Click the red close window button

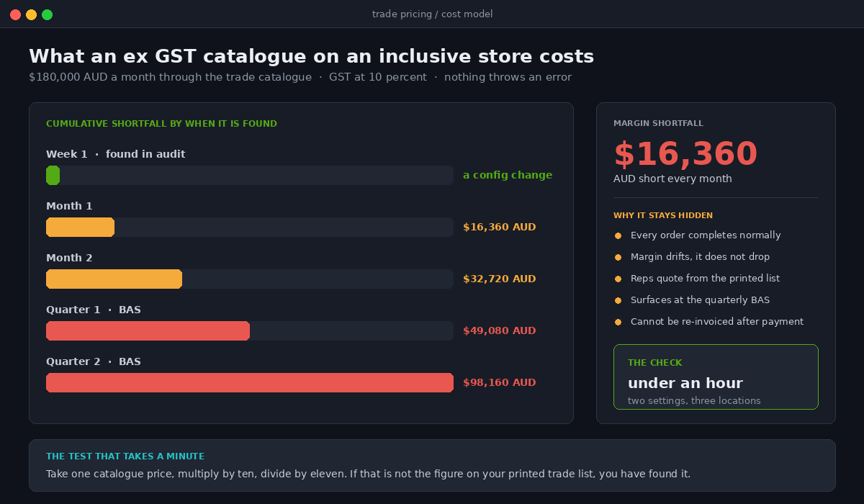pos(15,14)
